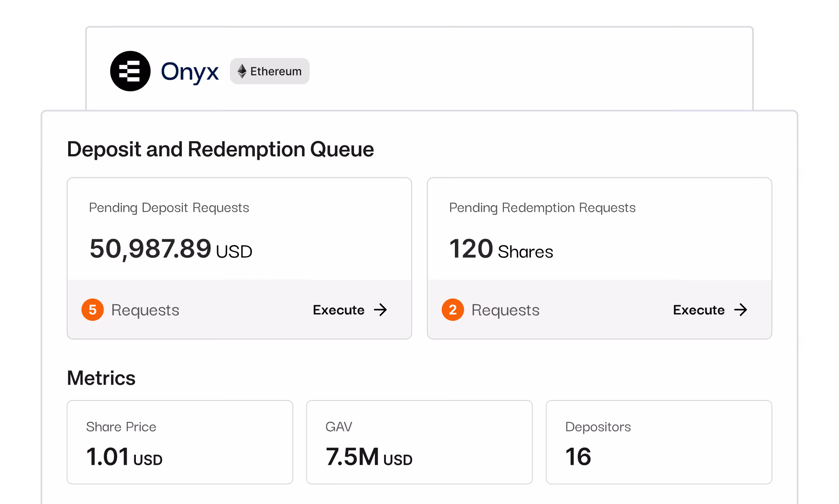The image size is (839, 504).
Task: Click the Ethereum diamond icon
Action: coord(242,71)
